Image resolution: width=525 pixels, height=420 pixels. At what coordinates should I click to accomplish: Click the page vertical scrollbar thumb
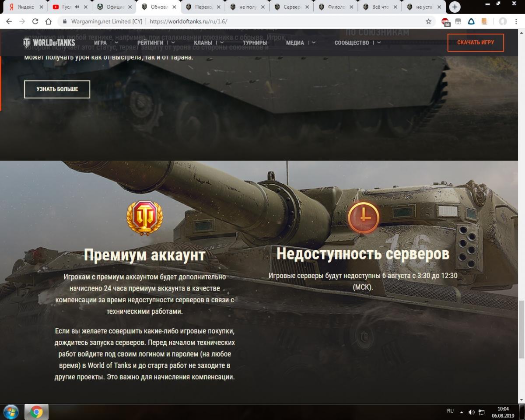click(521, 329)
